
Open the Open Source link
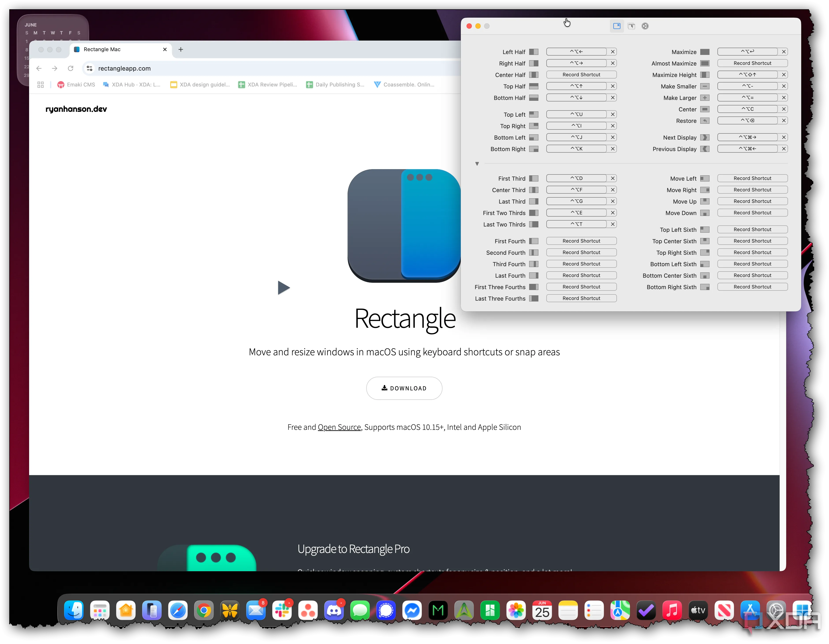[x=339, y=427]
